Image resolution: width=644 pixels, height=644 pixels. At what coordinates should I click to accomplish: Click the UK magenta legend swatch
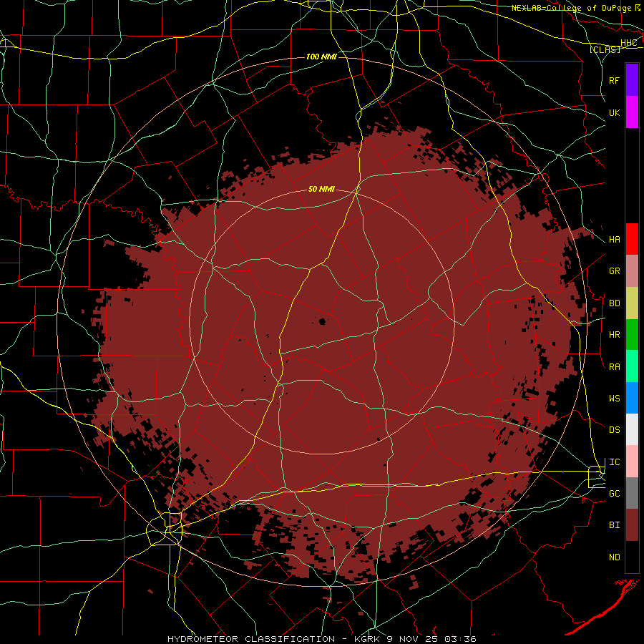(x=632, y=112)
